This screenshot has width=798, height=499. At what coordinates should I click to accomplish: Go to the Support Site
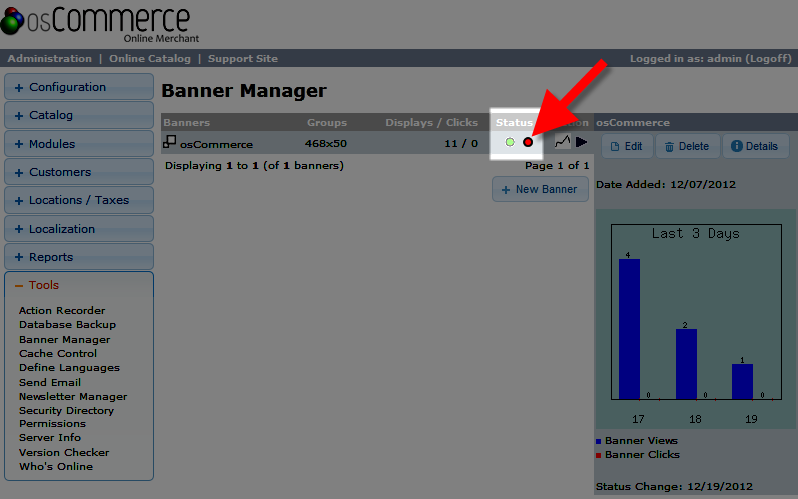pyautogui.click(x=243, y=59)
